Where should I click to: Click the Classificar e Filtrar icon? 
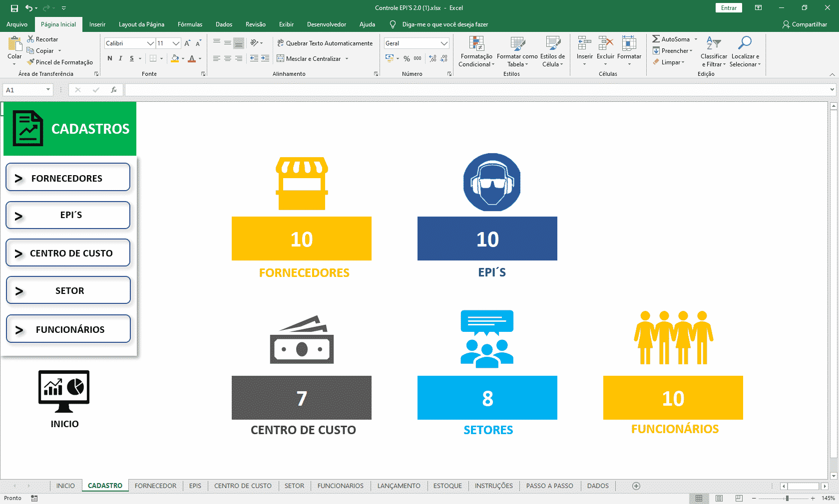714,43
